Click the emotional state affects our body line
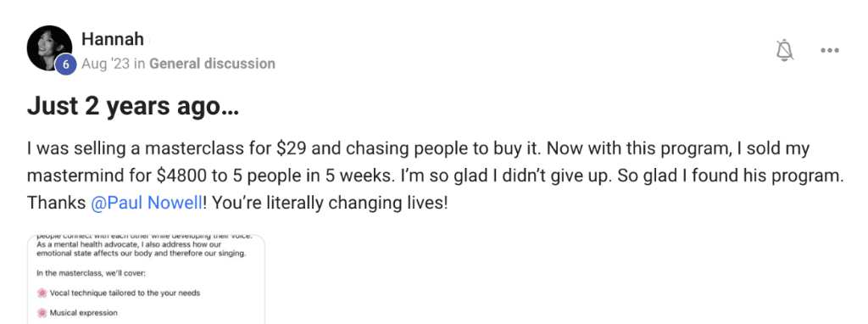The image size is (868, 324). [141, 254]
